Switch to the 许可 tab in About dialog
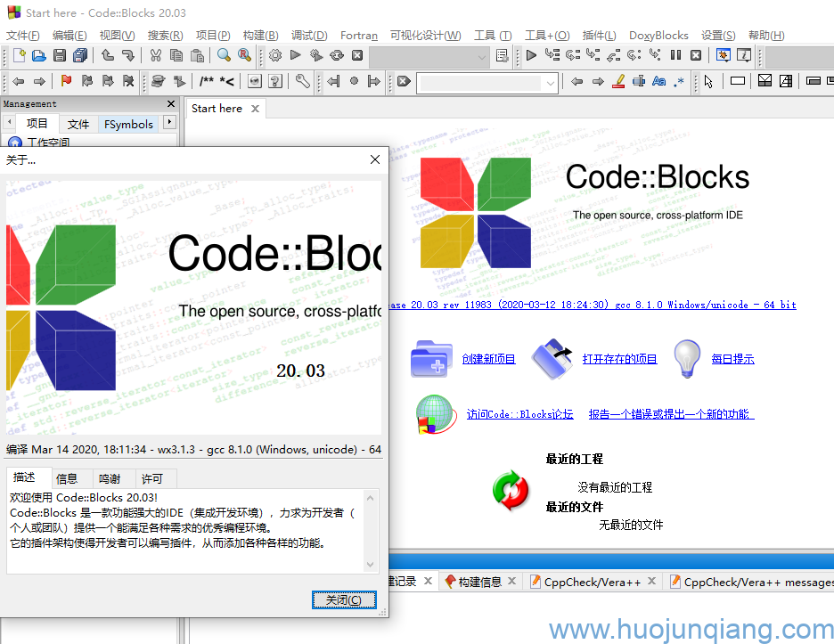The width and height of the screenshot is (834, 644). click(x=152, y=479)
